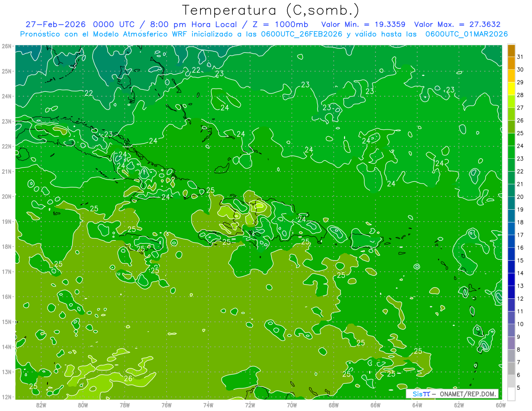Image resolution: width=532 pixels, height=411 pixels.
Task: Click the latitude label '26N'
Action: [x=7, y=46]
